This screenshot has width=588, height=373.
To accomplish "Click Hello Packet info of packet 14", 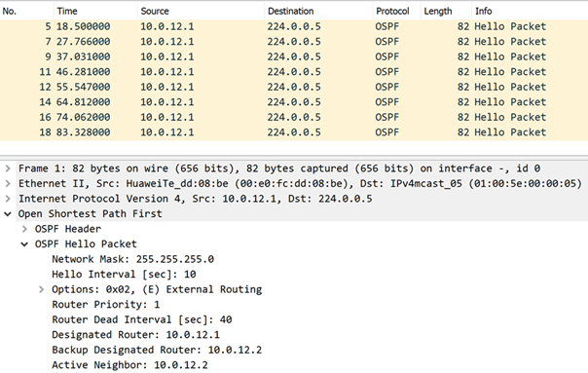I will click(510, 102).
